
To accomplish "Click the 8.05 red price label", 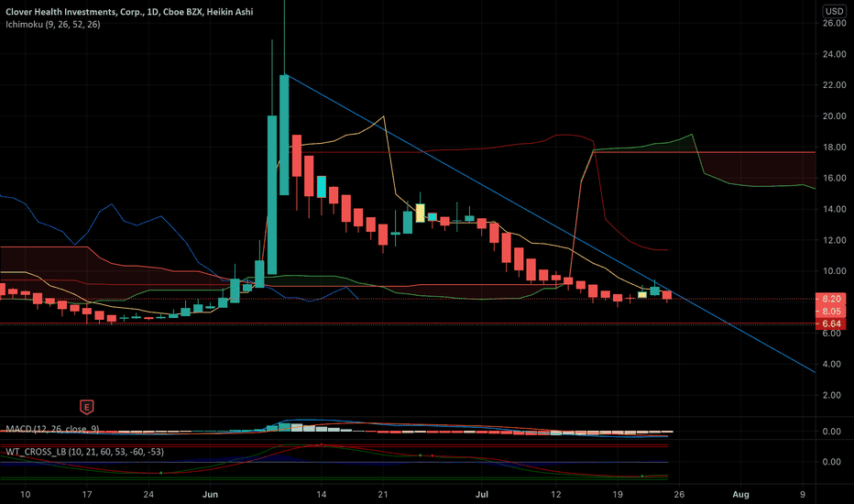I will tap(831, 312).
